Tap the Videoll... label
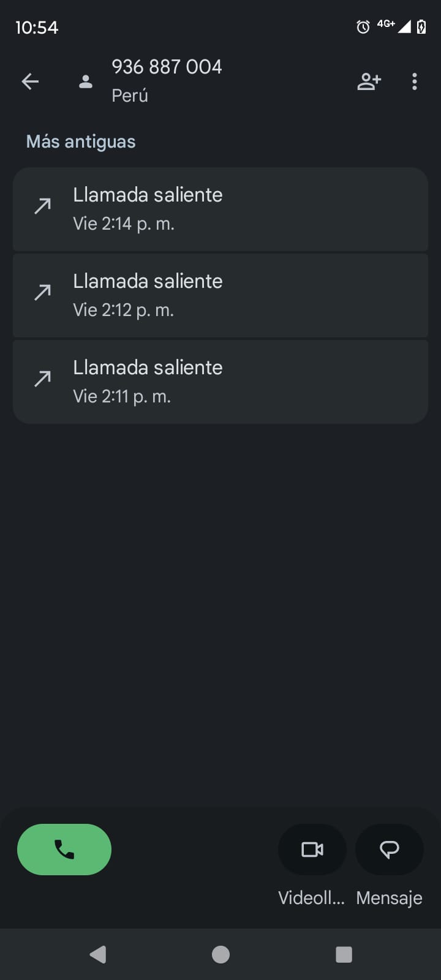This screenshot has height=980, width=441. (312, 898)
